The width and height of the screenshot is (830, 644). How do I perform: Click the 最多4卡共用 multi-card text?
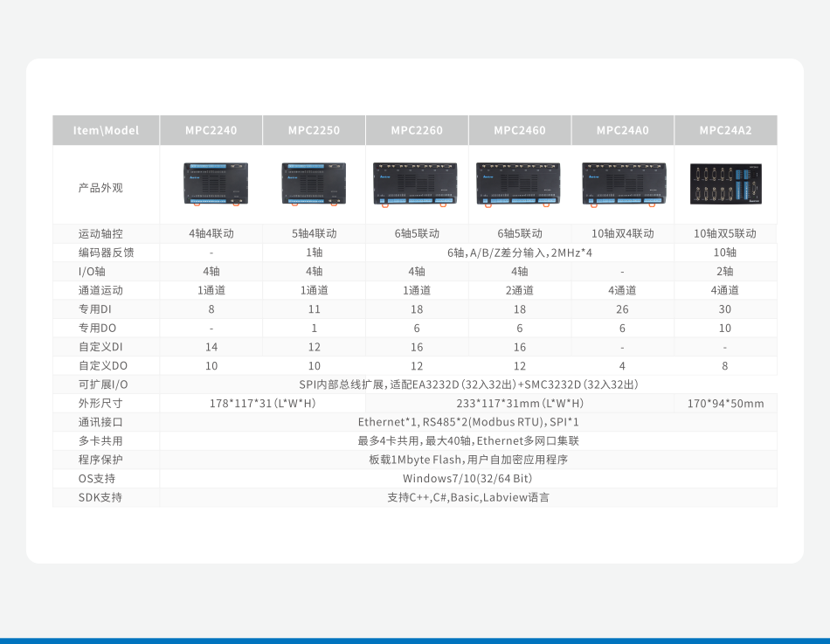pyautogui.click(x=468, y=441)
